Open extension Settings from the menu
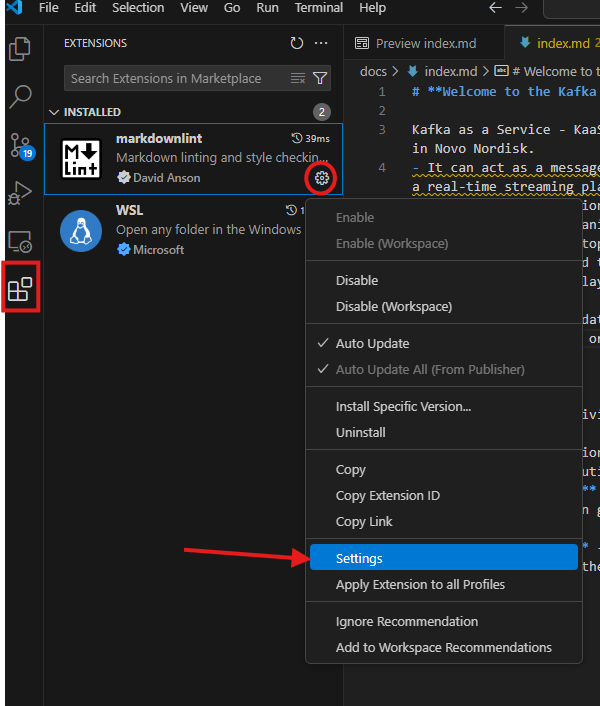The height and width of the screenshot is (706, 600). pos(444,557)
